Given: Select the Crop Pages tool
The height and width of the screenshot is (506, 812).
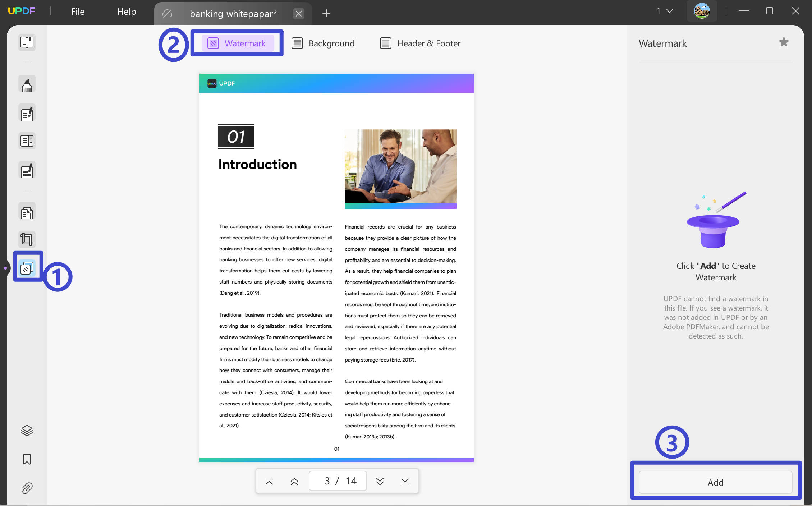Looking at the screenshot, I should pos(27,239).
